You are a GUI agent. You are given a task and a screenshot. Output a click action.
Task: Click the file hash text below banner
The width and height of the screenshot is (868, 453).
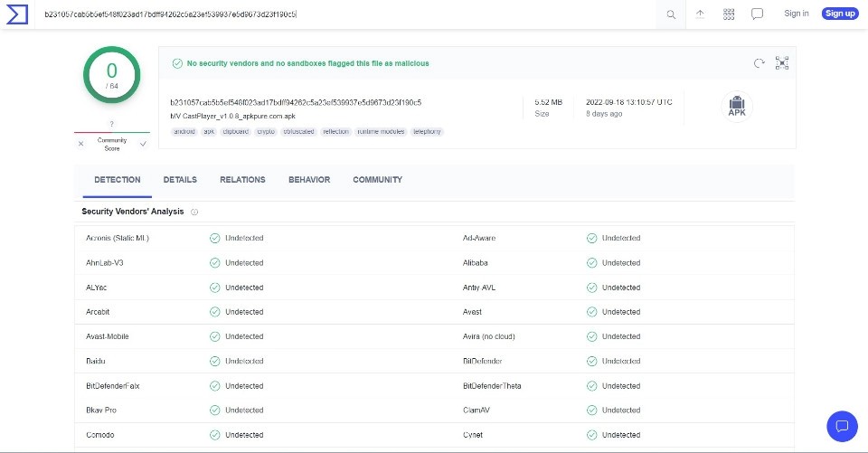click(x=296, y=102)
